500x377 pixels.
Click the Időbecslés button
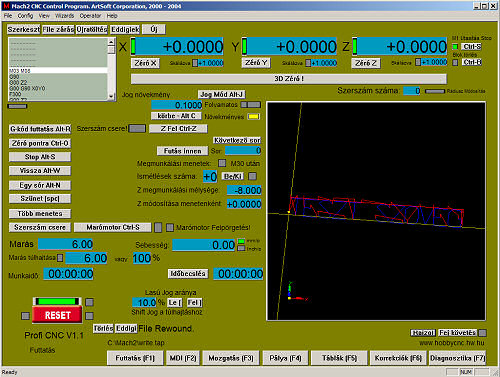[188, 274]
